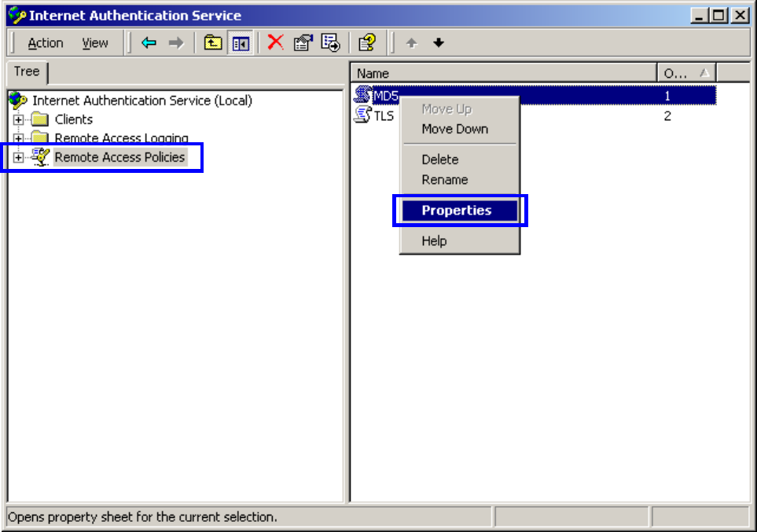Expand the Remote Access Logging node

click(18, 138)
